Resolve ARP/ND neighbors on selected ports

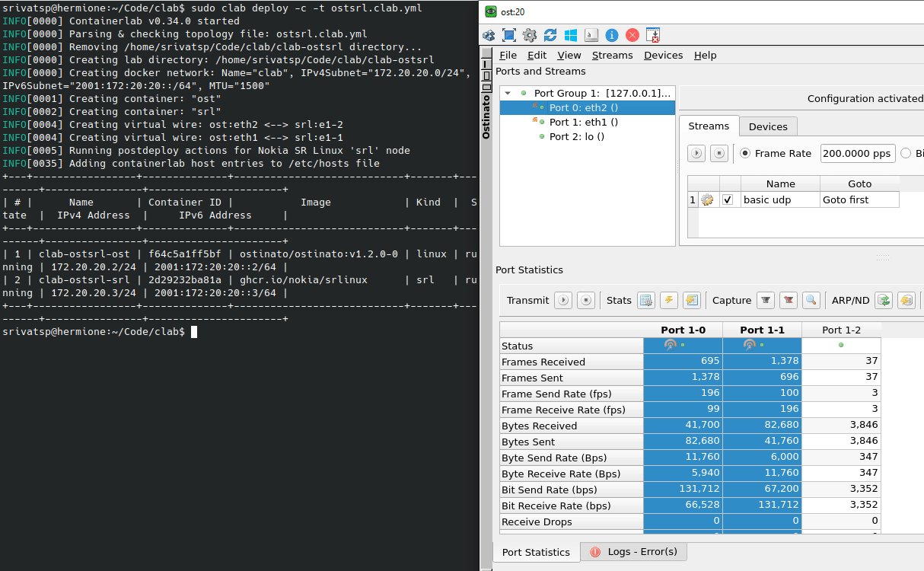[x=884, y=300]
